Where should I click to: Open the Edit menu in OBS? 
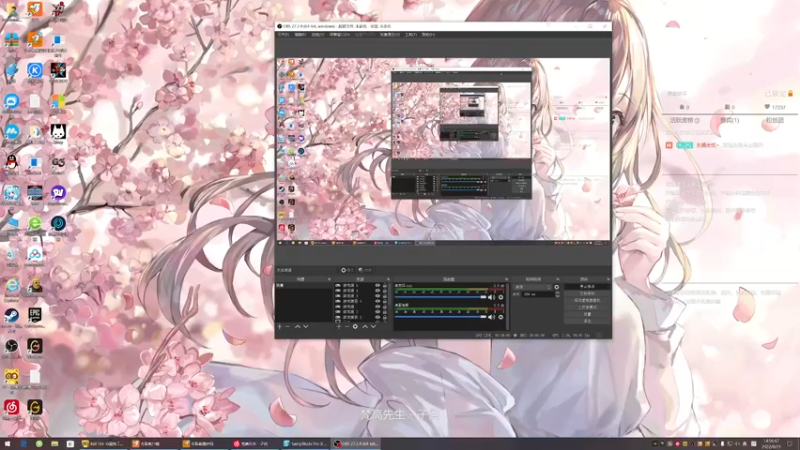300,34
